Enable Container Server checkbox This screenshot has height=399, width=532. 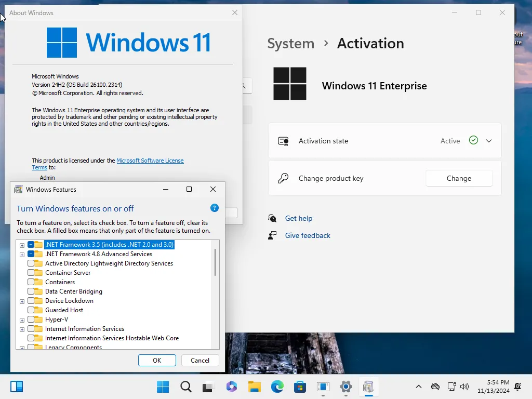coord(31,272)
